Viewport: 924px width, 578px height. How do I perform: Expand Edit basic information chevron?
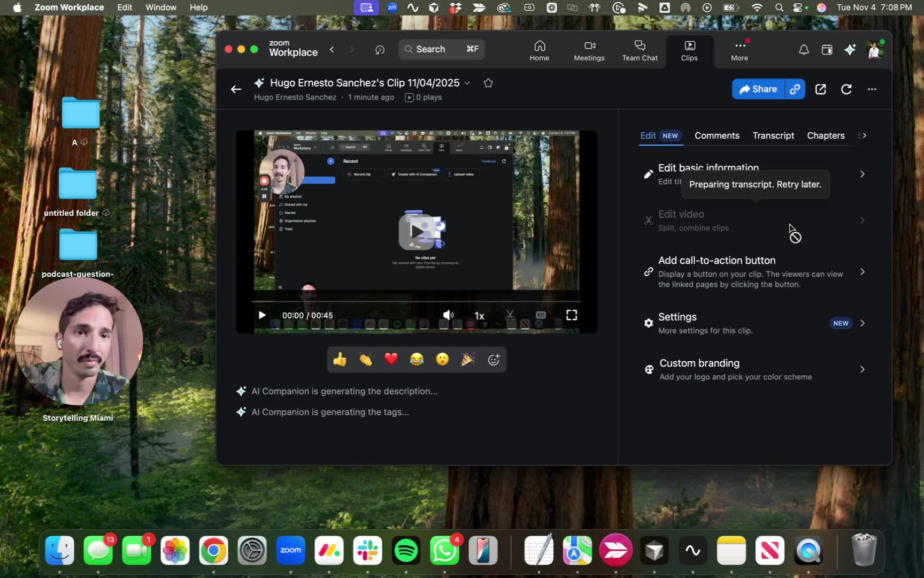pos(862,174)
